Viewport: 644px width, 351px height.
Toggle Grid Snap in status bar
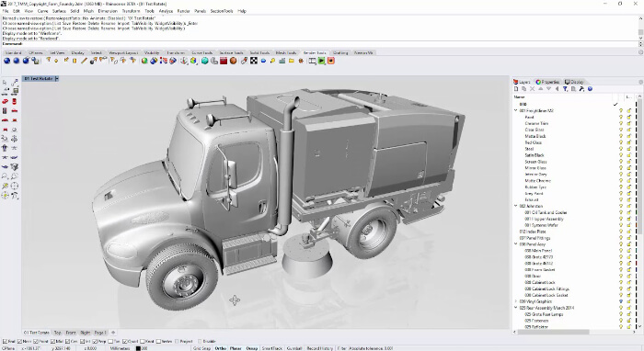click(x=201, y=348)
